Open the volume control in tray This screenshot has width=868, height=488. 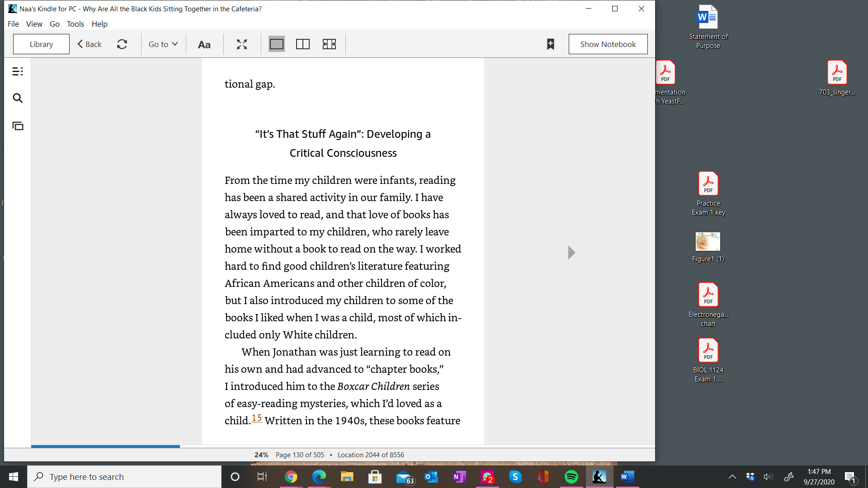pyautogui.click(x=768, y=477)
